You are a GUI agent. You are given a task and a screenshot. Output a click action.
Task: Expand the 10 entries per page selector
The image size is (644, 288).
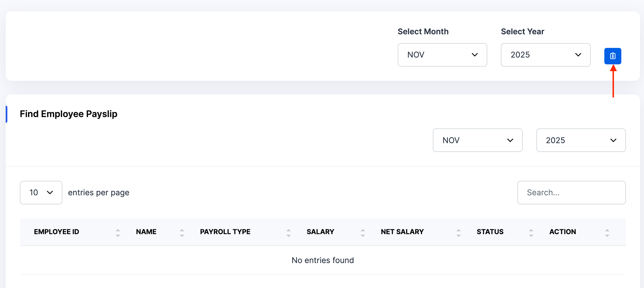(41, 192)
